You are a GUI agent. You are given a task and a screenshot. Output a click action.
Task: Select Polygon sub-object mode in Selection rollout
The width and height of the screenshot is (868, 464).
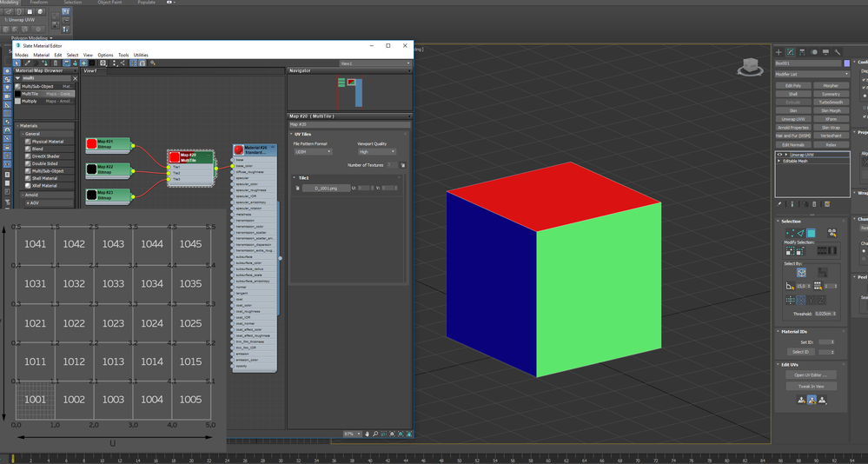[811, 233]
